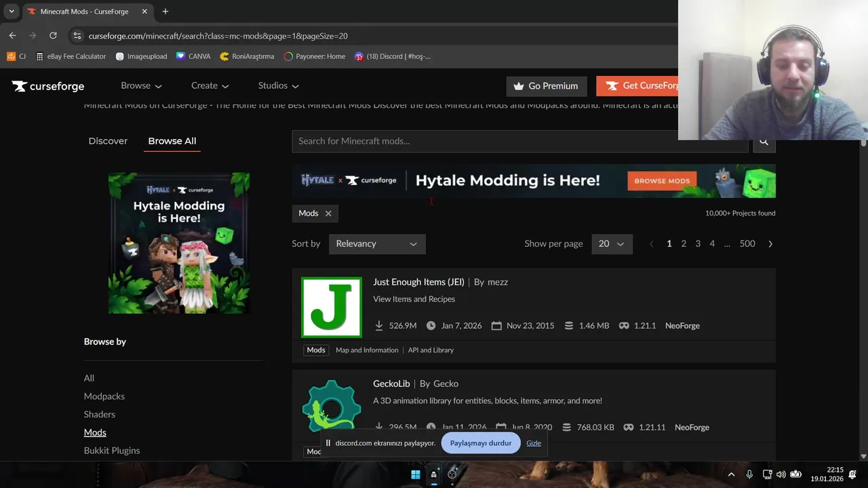Go back in browser history
868x488 pixels.
click(x=12, y=35)
